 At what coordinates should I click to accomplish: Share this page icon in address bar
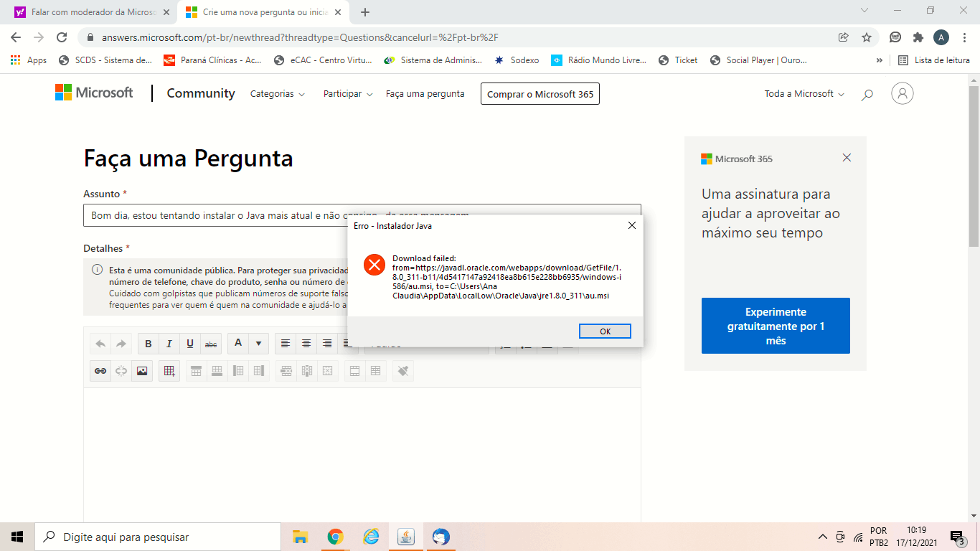pos(844,37)
